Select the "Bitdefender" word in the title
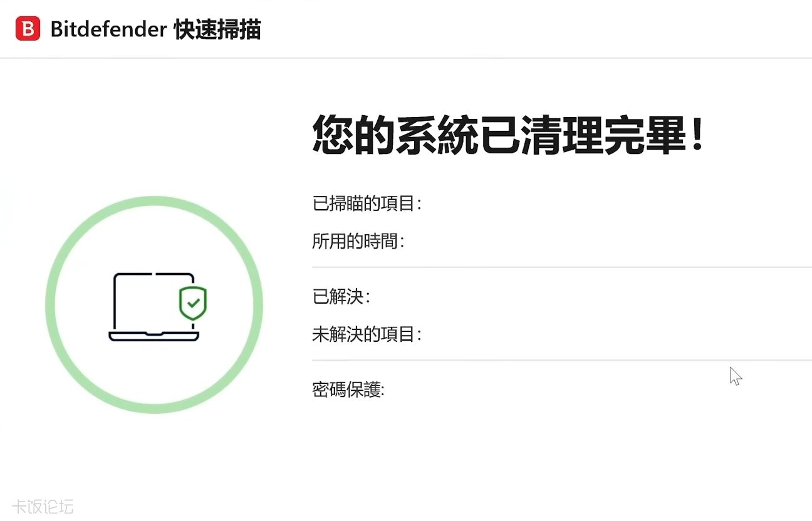The height and width of the screenshot is (521, 812). pos(108,29)
